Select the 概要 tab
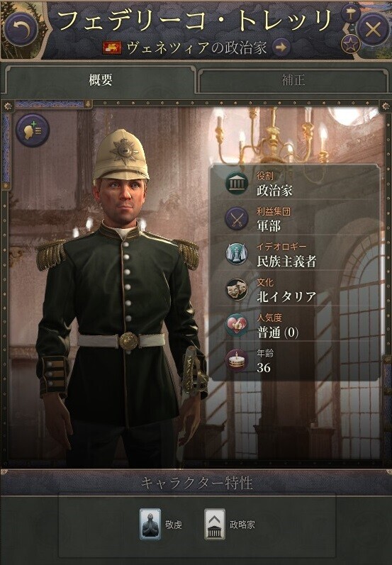This screenshot has width=392, height=565. tap(101, 79)
